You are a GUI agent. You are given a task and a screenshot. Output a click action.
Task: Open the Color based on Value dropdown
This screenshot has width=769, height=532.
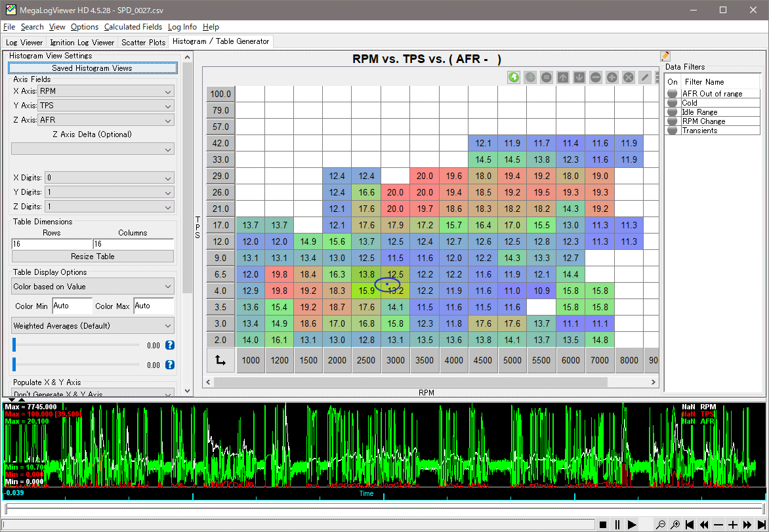click(x=93, y=287)
